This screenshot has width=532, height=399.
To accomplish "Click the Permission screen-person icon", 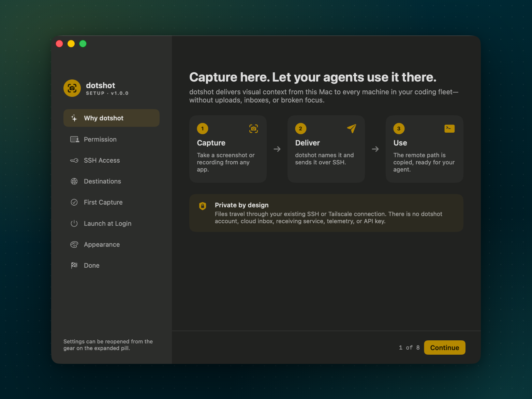I will click(75, 139).
